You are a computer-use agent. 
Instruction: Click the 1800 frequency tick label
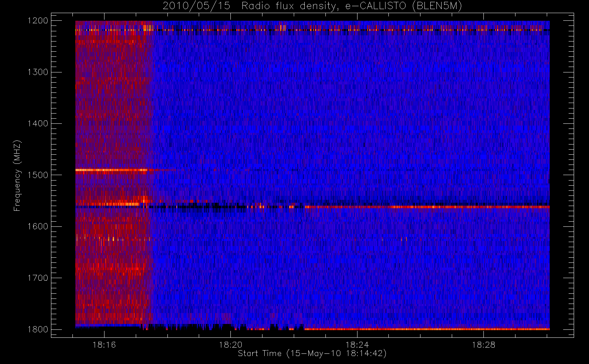click(38, 329)
